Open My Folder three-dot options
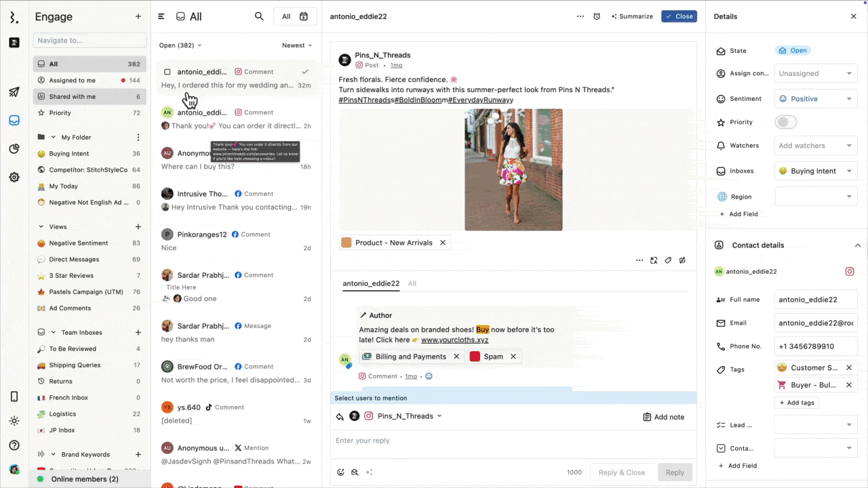868x488 pixels. tap(138, 138)
